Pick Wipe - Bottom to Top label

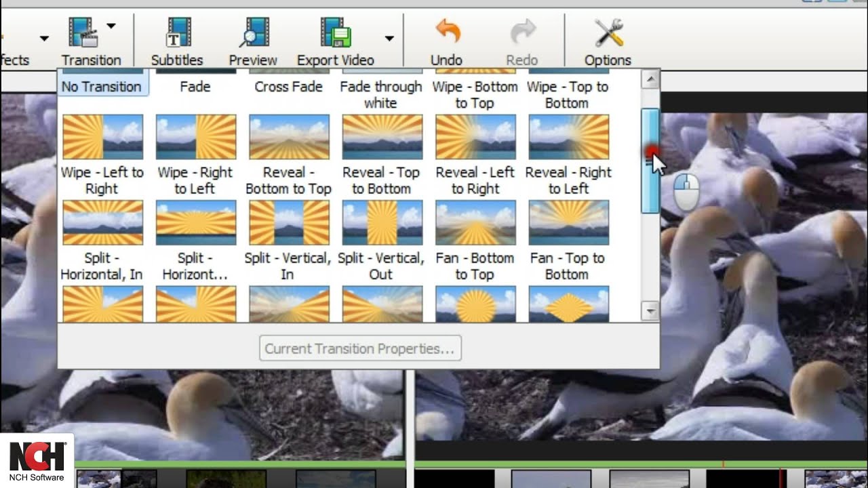click(x=475, y=95)
